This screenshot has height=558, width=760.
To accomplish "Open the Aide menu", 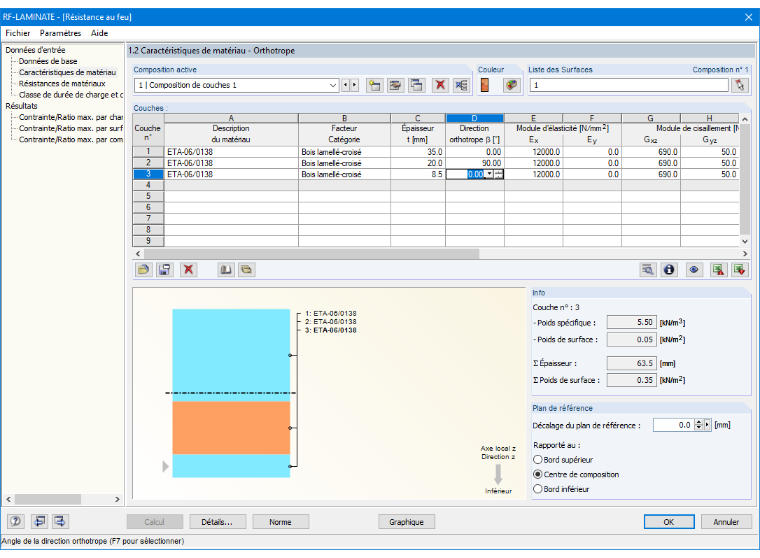I will click(99, 33).
